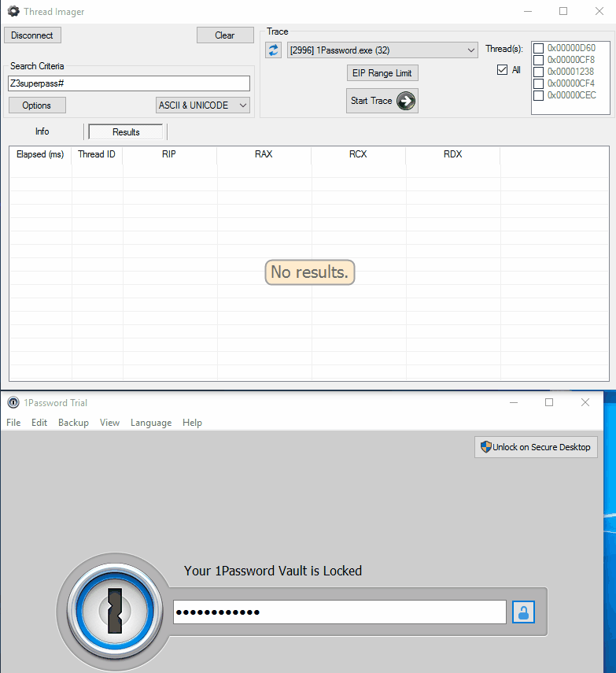Click the Thread ID column header
The width and height of the screenshot is (616, 673).
click(x=97, y=154)
